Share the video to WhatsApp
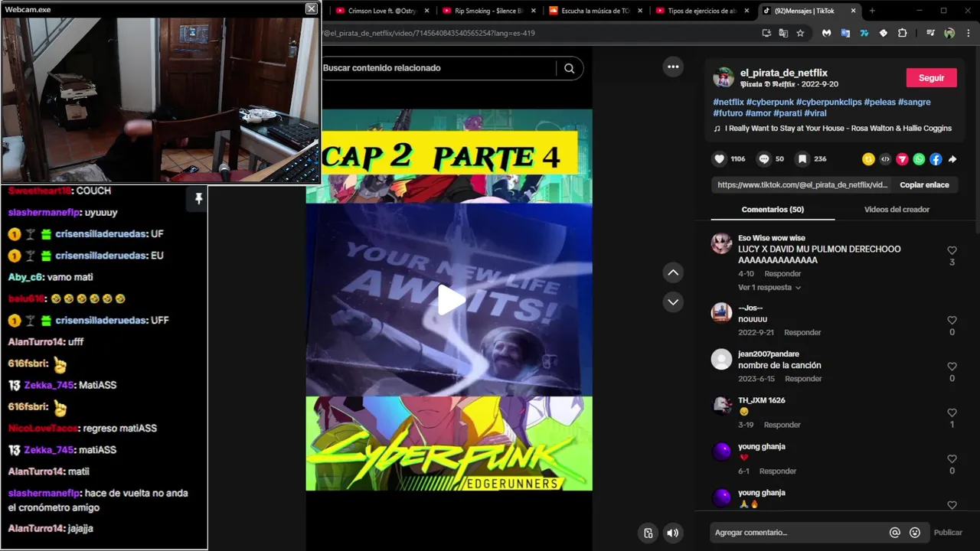980x551 pixels. point(919,159)
